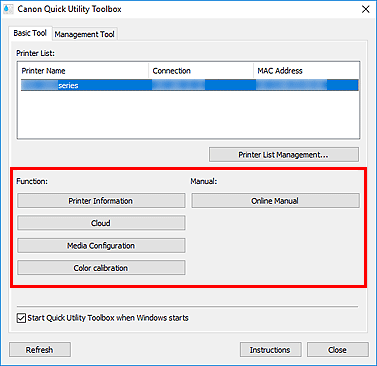Launch the Cloud function

pos(101,223)
